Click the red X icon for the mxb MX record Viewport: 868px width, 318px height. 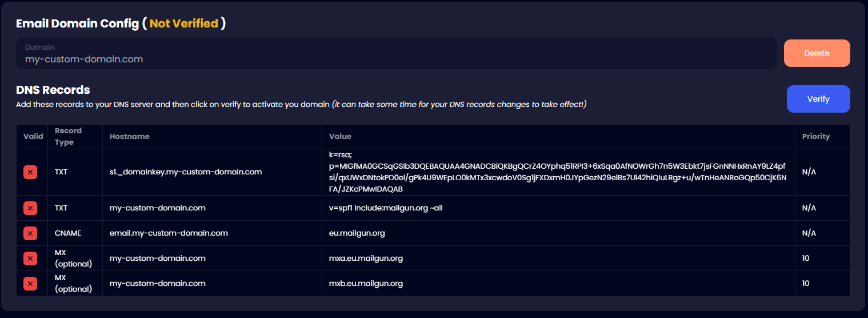[x=30, y=283]
